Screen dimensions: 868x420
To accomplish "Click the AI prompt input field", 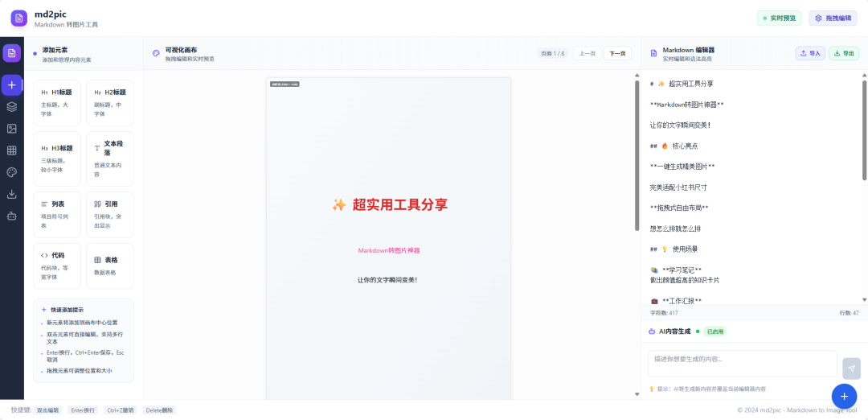I will 743,364.
